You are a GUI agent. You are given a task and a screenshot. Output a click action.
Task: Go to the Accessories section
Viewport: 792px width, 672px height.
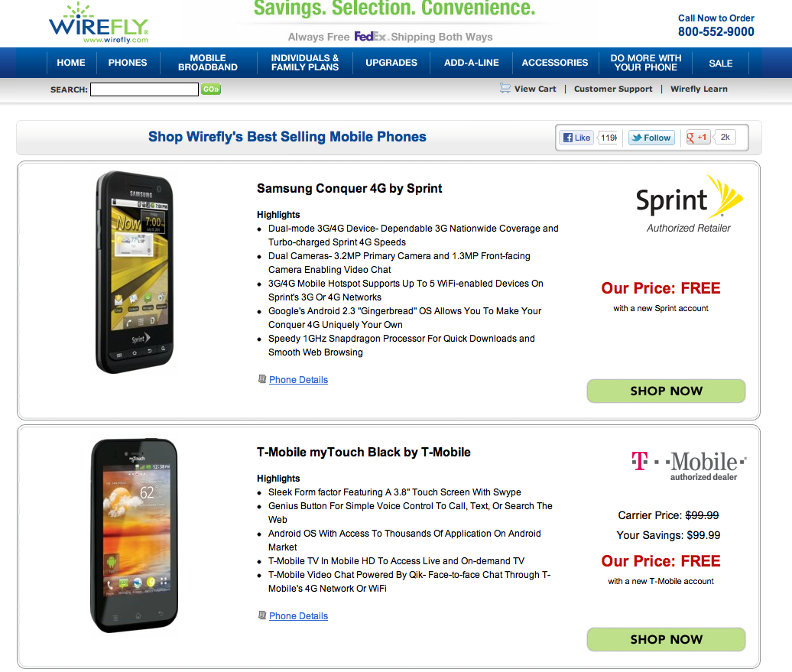555,63
